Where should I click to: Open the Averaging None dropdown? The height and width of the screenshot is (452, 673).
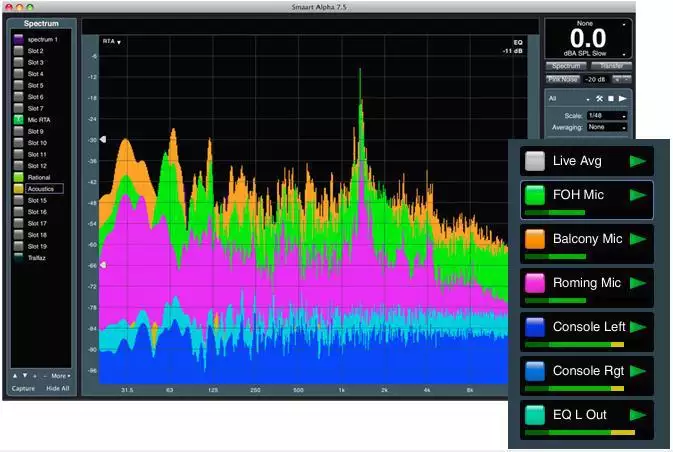[x=607, y=127]
